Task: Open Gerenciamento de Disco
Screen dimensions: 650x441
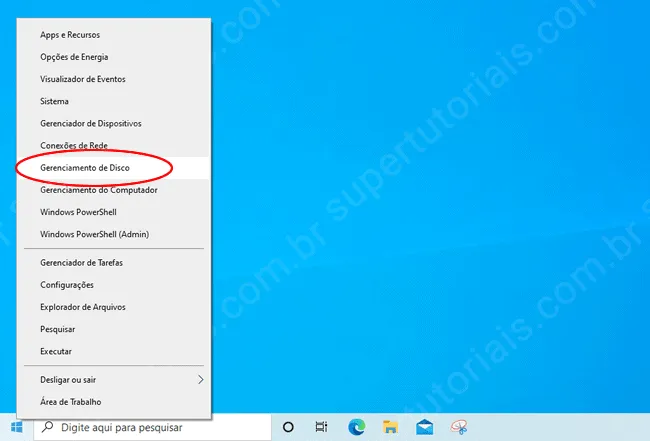Action: pyautogui.click(x=114, y=168)
